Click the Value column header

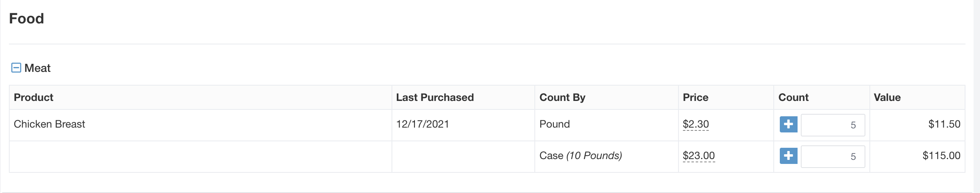887,97
